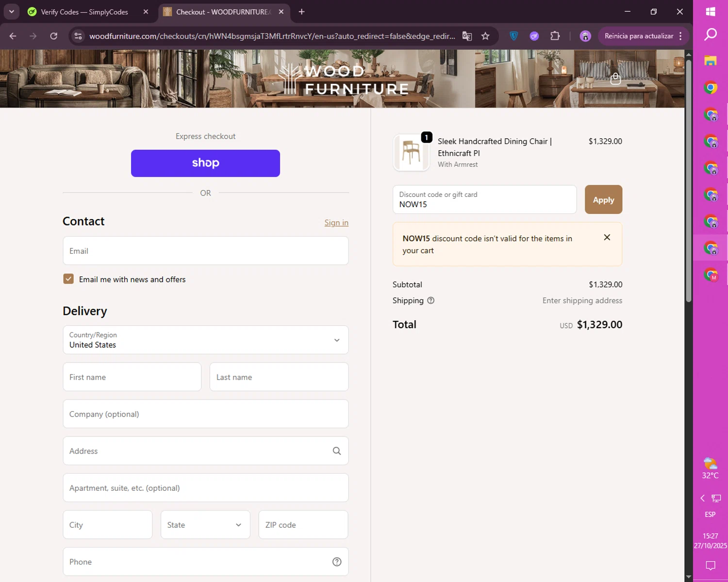
Task: Click the Apartment, suite field
Action: (x=206, y=488)
